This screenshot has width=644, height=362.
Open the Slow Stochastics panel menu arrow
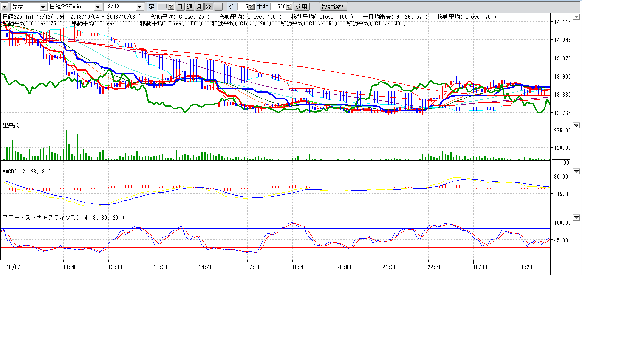point(576,218)
